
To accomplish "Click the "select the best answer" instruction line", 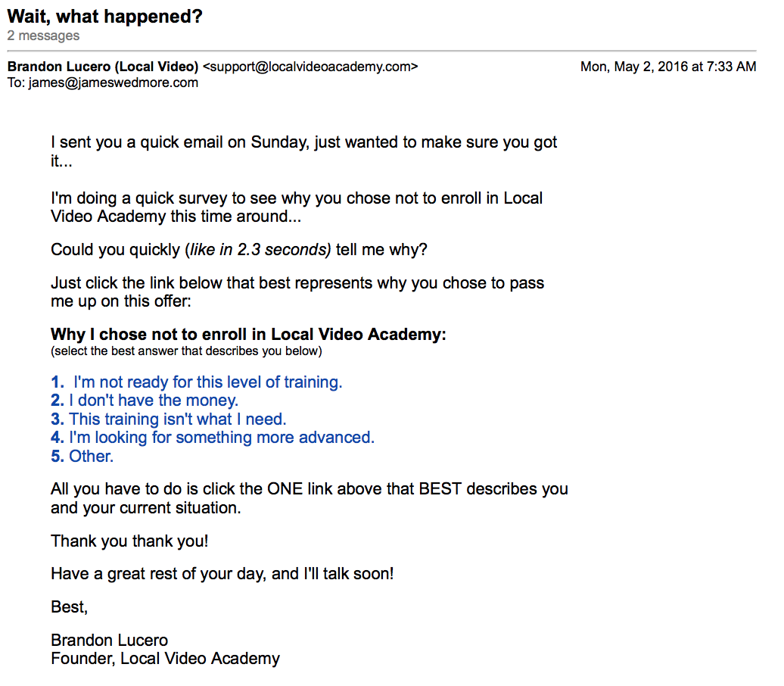I will [x=186, y=351].
